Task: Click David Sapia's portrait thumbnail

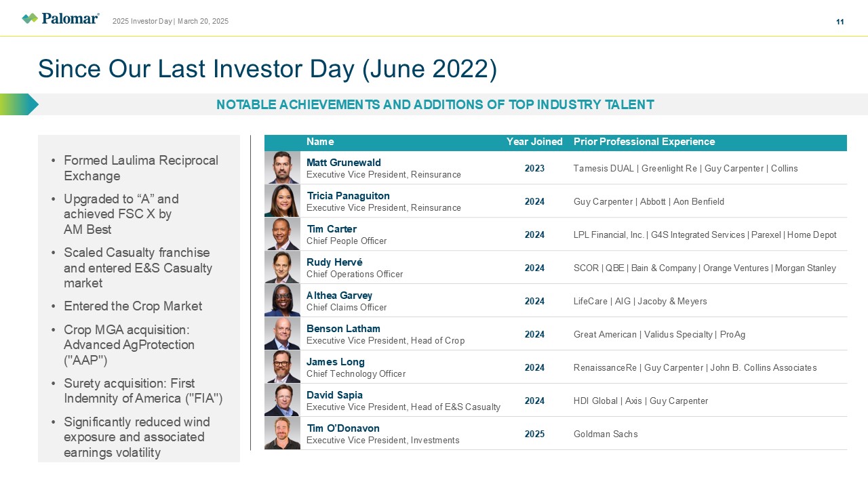Action: tap(282, 400)
